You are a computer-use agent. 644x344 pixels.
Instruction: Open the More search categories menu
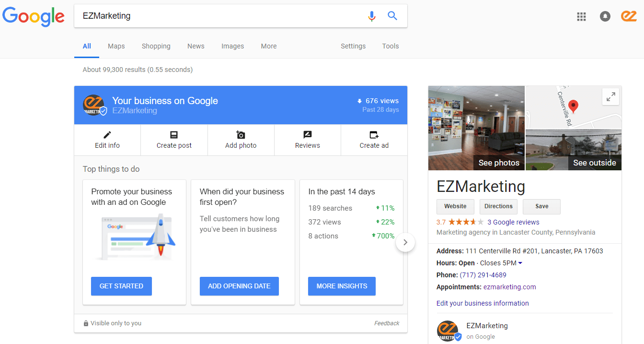(269, 46)
